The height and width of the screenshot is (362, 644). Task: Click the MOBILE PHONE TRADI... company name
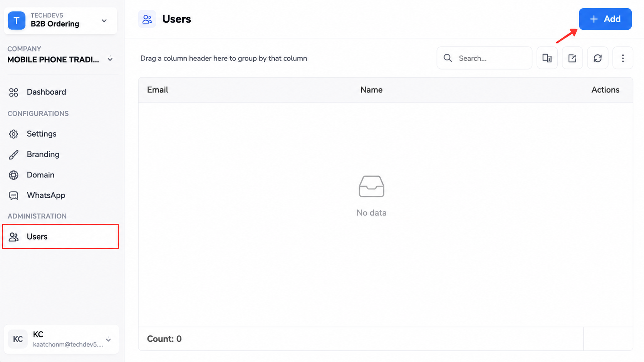pyautogui.click(x=53, y=60)
